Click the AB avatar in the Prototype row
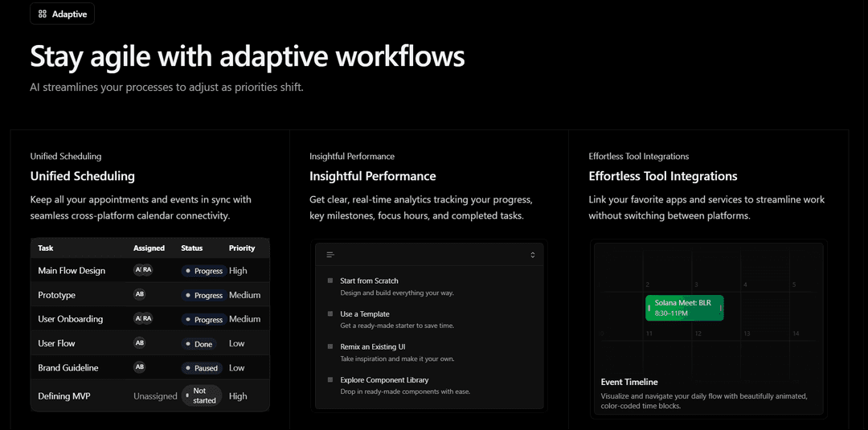The height and width of the screenshot is (430, 868). (140, 295)
